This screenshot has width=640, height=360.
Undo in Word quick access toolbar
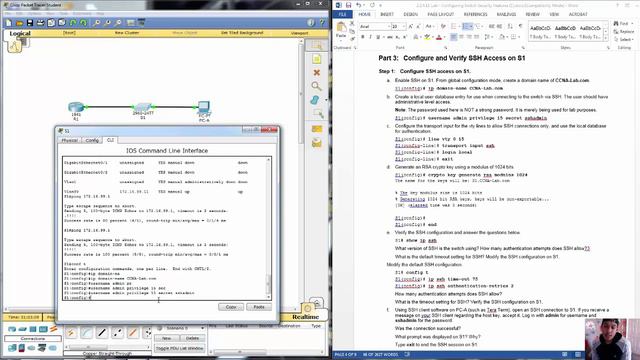[x=358, y=5]
